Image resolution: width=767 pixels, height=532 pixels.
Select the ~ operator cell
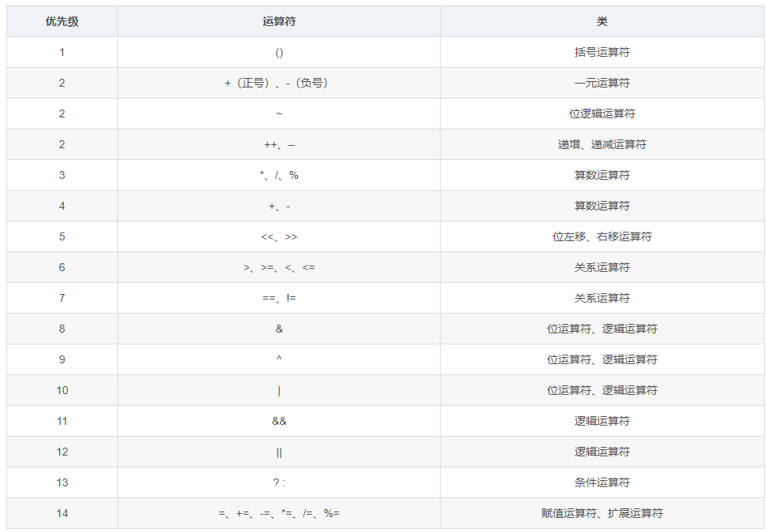(x=279, y=113)
